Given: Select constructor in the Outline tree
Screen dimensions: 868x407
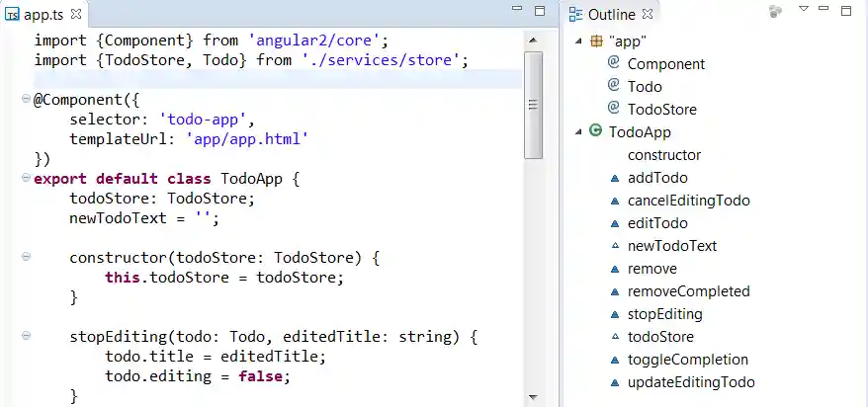Looking at the screenshot, I should pyautogui.click(x=664, y=155).
